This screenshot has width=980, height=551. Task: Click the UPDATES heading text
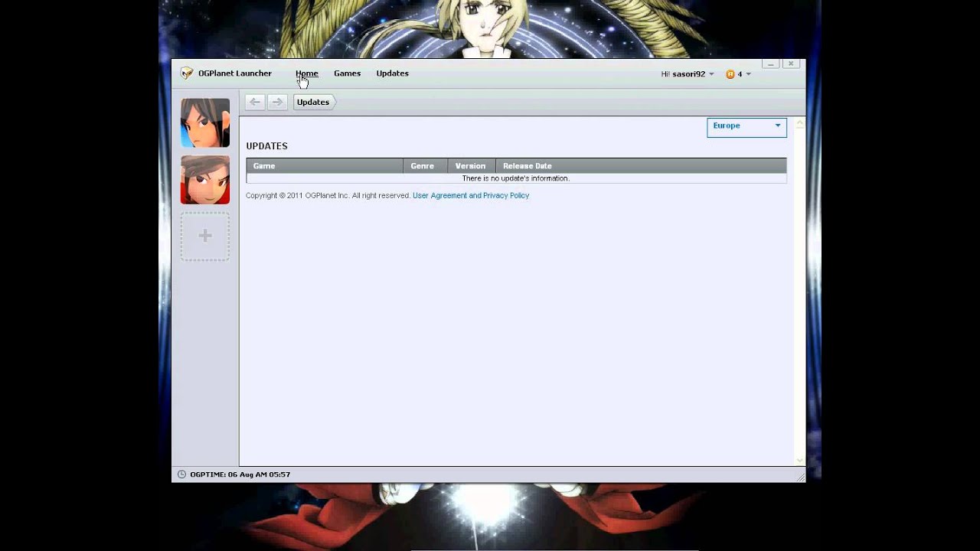[x=266, y=146]
